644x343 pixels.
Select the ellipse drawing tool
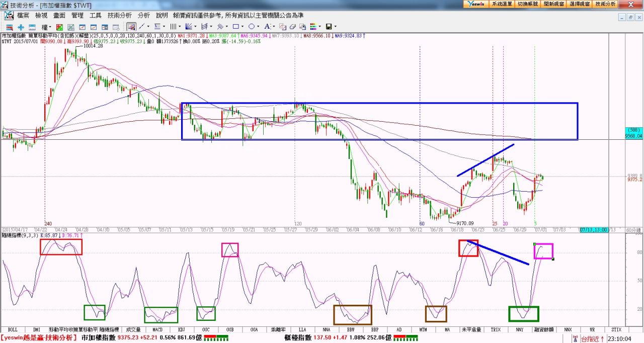251,26
